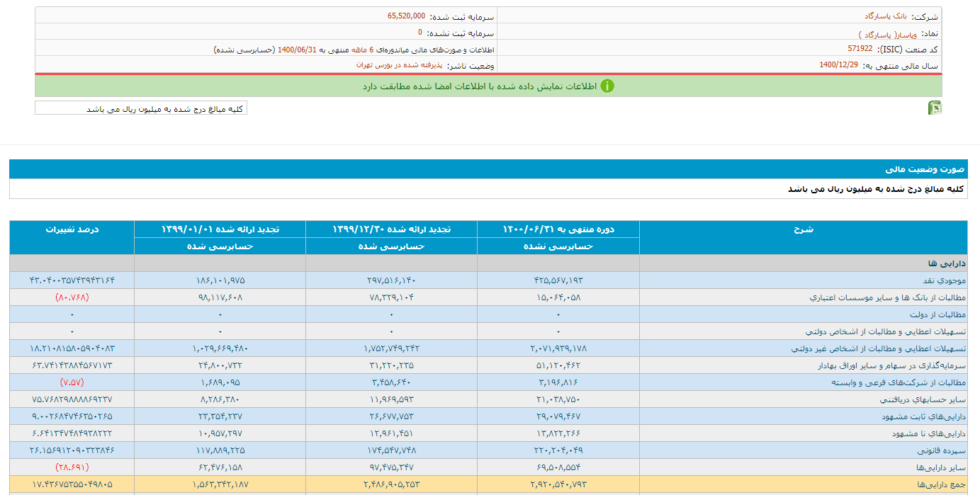Open the بانک پاسارگاد company name link

[885, 16]
